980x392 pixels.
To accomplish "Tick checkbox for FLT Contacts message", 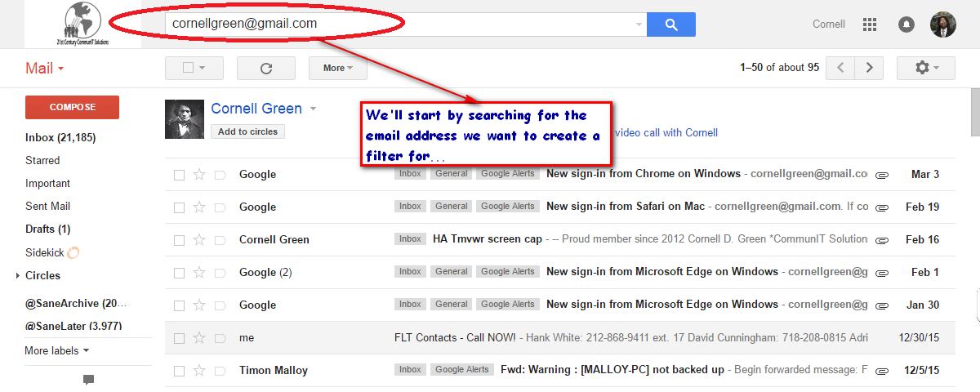I will 179,337.
